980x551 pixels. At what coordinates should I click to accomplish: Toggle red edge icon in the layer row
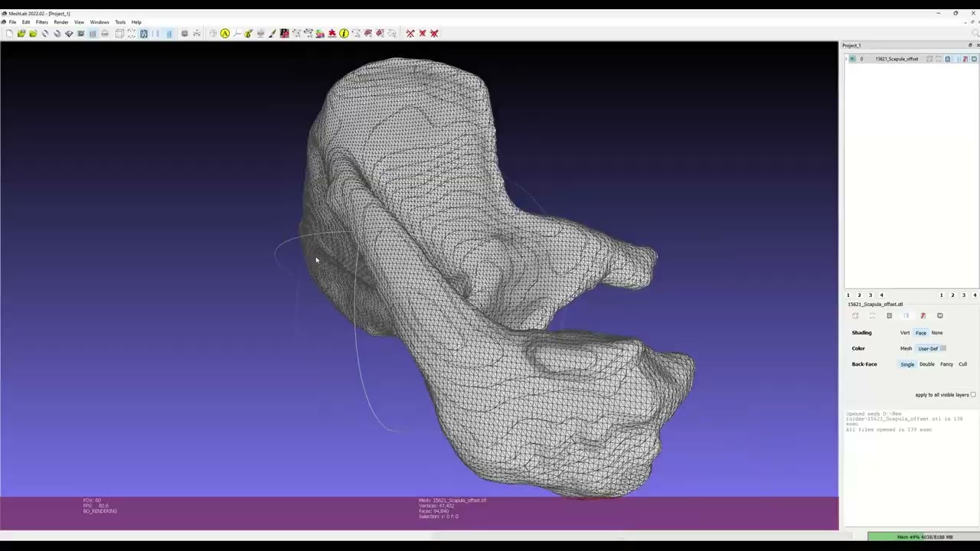click(965, 59)
